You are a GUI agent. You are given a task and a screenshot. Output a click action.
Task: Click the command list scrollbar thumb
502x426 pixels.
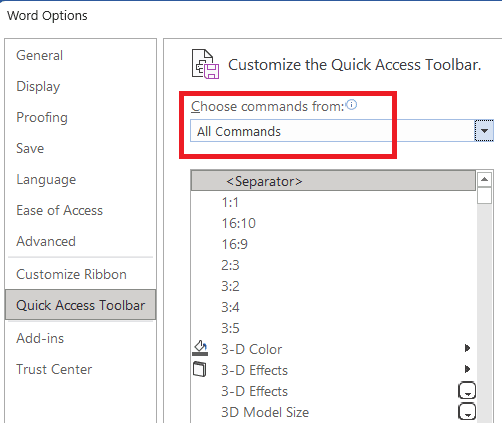pos(484,196)
